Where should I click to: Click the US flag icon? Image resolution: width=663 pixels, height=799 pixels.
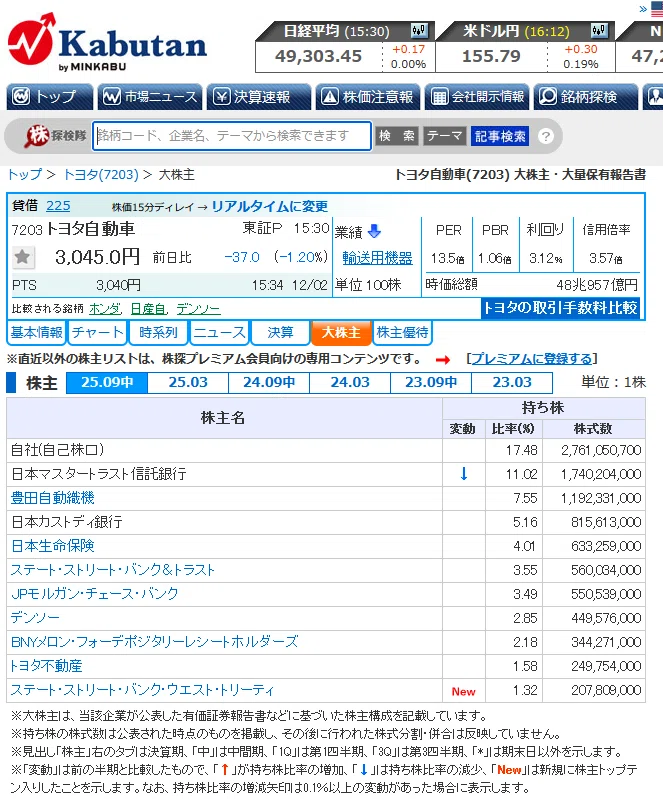657,9
